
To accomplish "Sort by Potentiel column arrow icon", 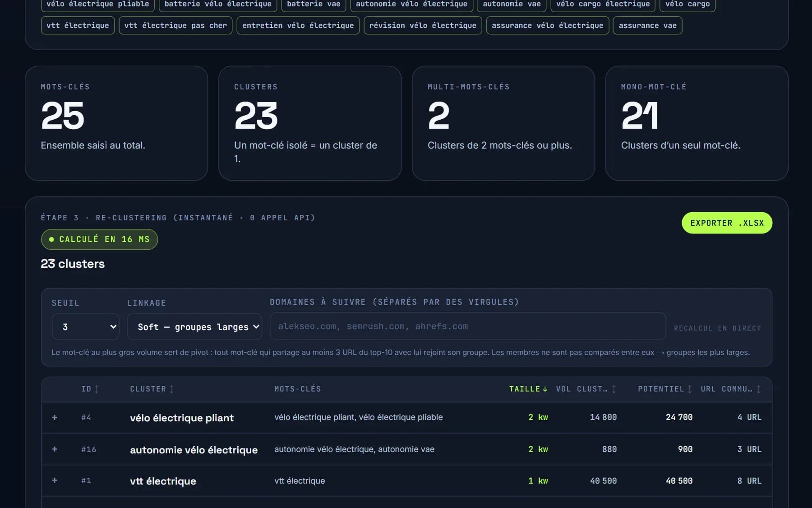I will coord(690,389).
